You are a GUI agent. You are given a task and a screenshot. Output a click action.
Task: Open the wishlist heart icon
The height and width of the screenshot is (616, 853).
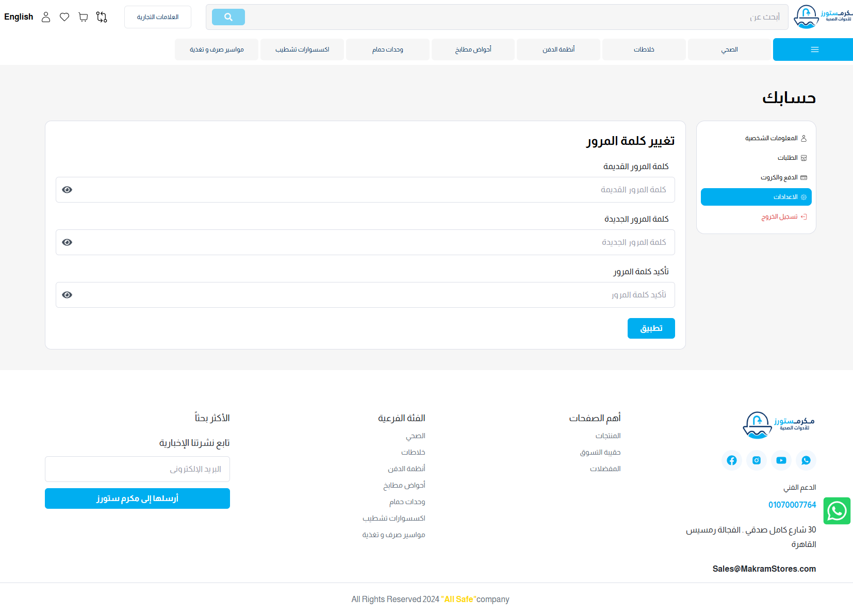coord(64,17)
